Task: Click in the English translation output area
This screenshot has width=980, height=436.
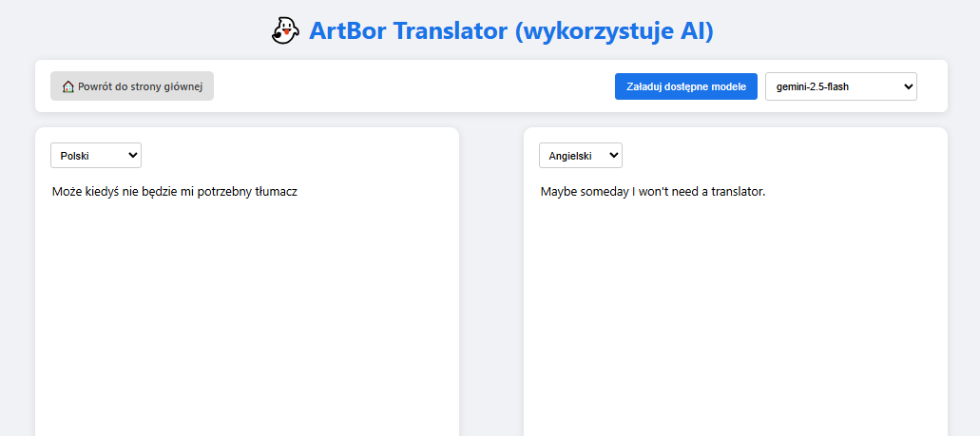Action: (x=736, y=306)
